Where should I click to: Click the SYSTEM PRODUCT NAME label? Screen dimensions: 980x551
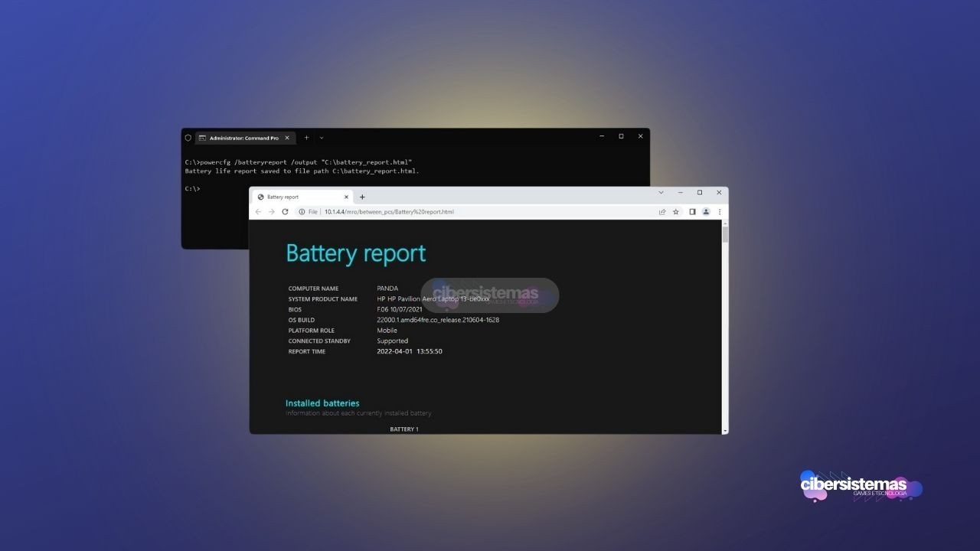pyautogui.click(x=323, y=299)
